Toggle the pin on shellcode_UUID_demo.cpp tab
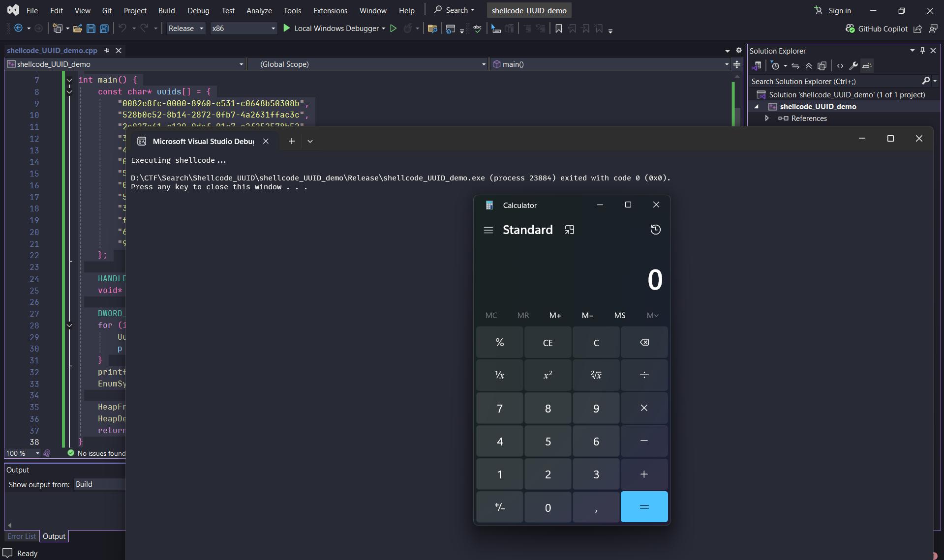The height and width of the screenshot is (560, 944). point(107,51)
